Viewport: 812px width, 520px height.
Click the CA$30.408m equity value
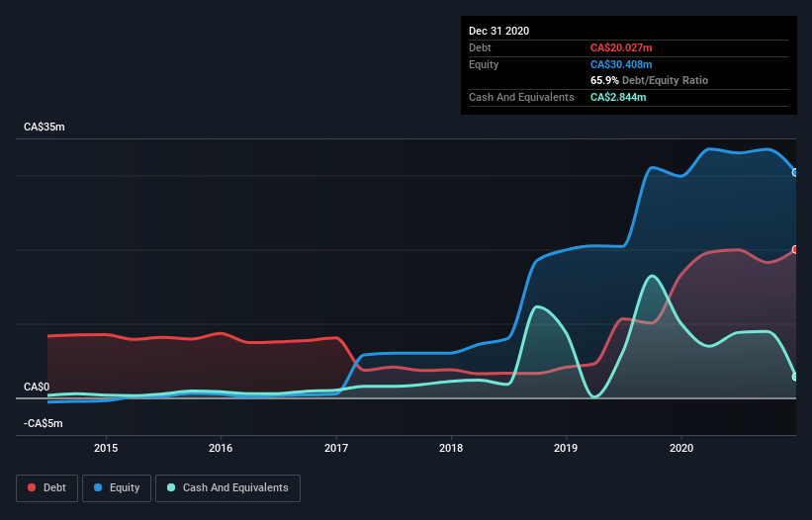pos(621,64)
